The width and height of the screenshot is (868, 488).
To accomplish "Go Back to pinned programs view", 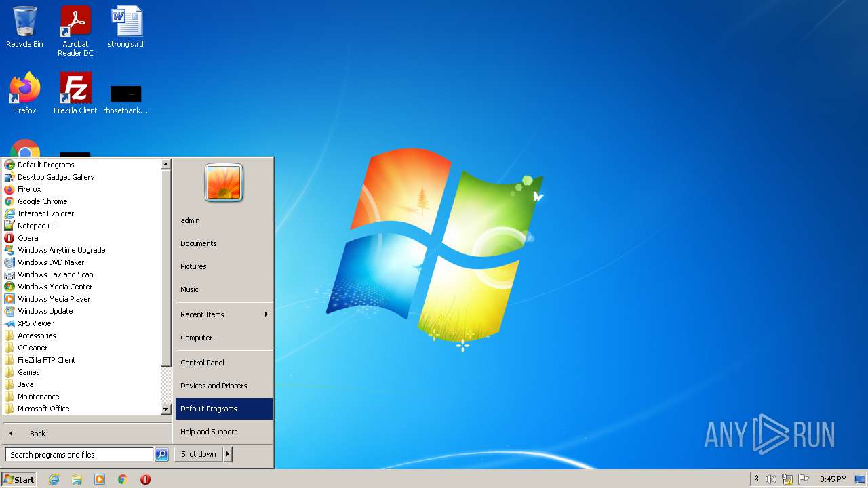I will pyautogui.click(x=86, y=433).
